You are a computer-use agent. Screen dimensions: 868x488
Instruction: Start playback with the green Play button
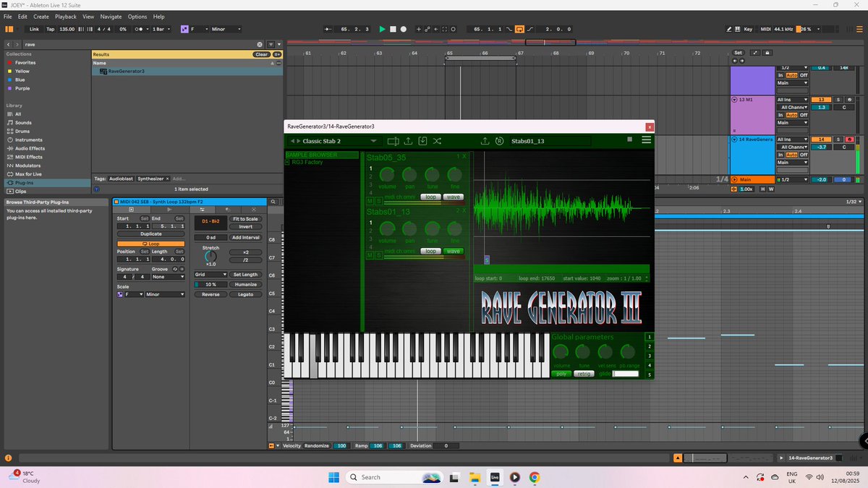[383, 29]
